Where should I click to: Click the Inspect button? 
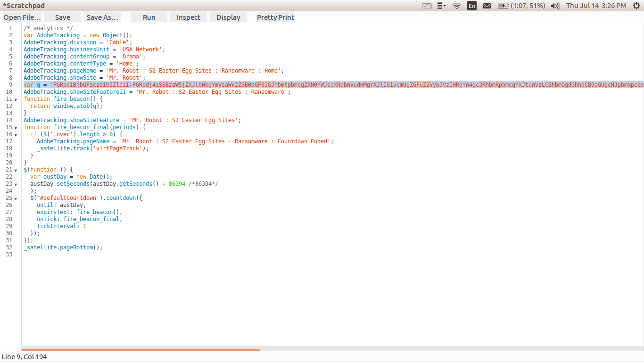(189, 17)
